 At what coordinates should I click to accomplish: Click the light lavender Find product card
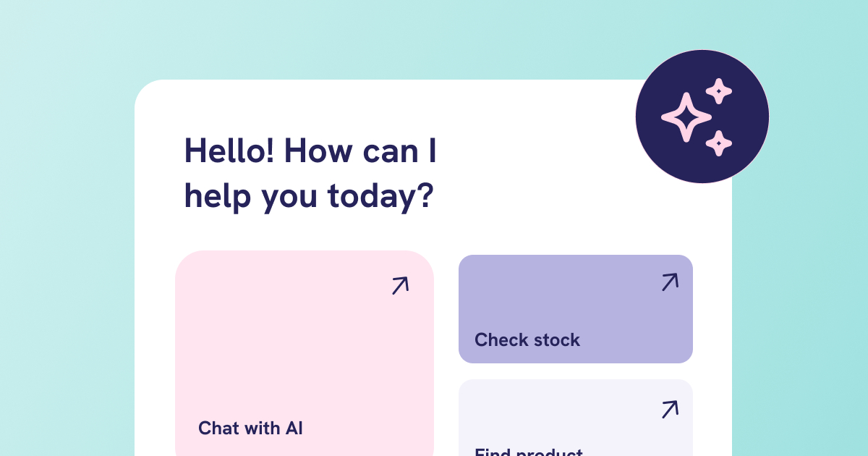coord(576,418)
